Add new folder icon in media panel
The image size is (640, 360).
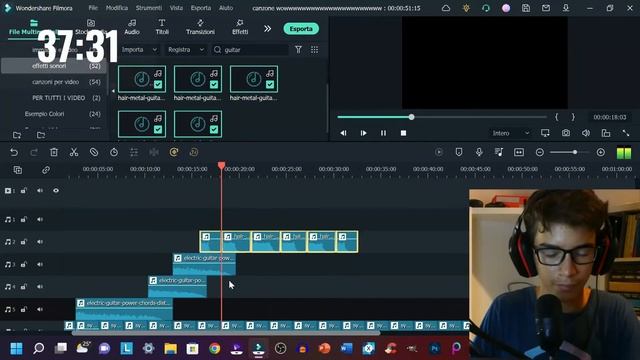tap(17, 135)
